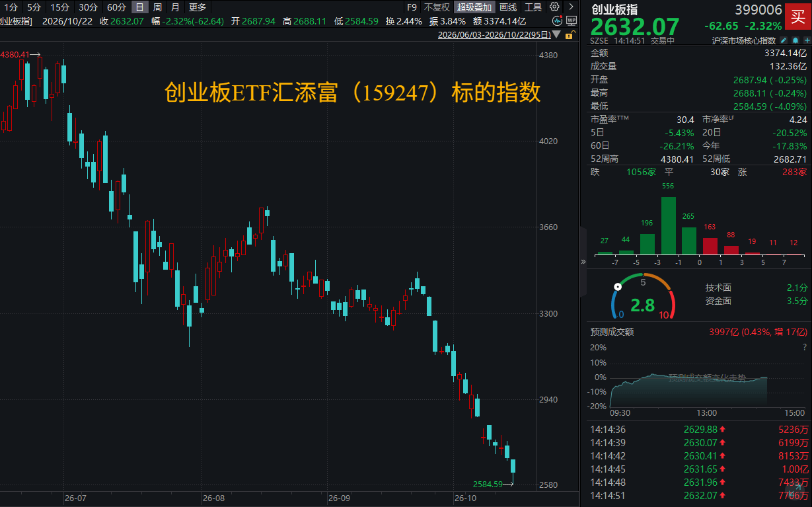The height and width of the screenshot is (507, 812).
Task: Click the red 买 buy button
Action: pyautogui.click(x=798, y=17)
